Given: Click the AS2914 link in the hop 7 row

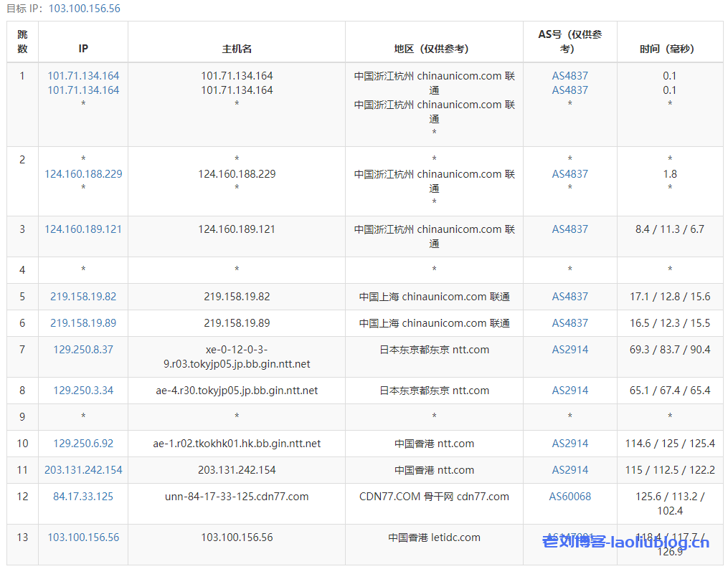Looking at the screenshot, I should [x=569, y=350].
